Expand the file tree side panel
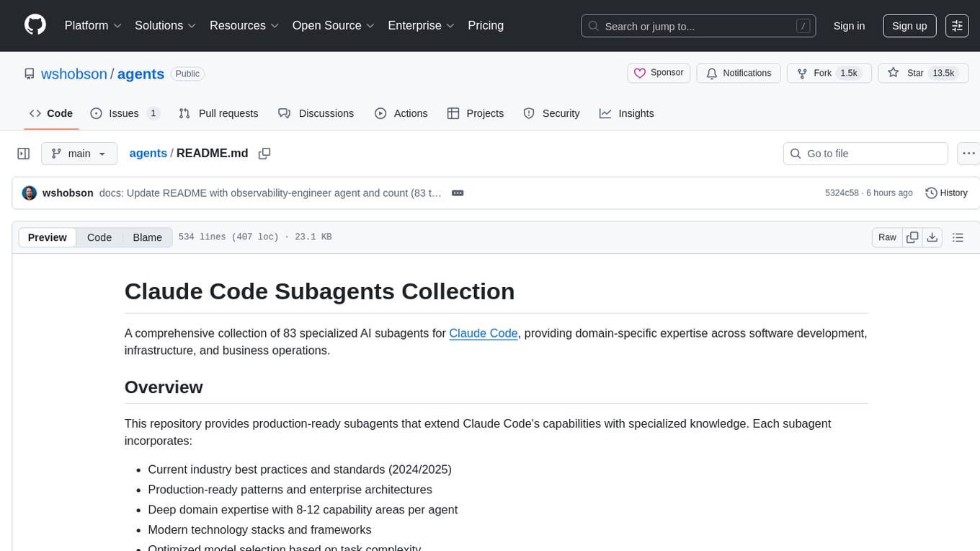Viewport: 980px width, 551px height. [x=24, y=154]
